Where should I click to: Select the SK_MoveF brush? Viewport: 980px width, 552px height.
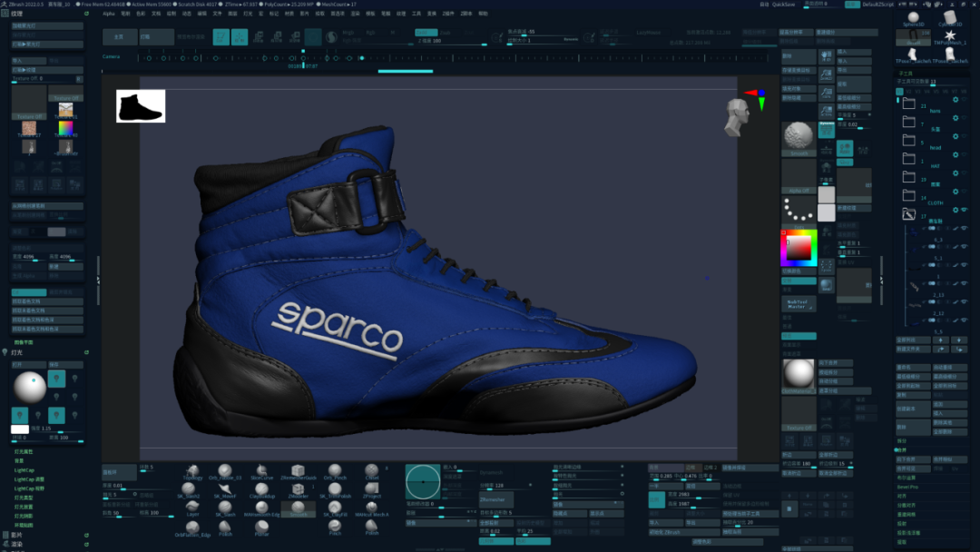click(225, 490)
